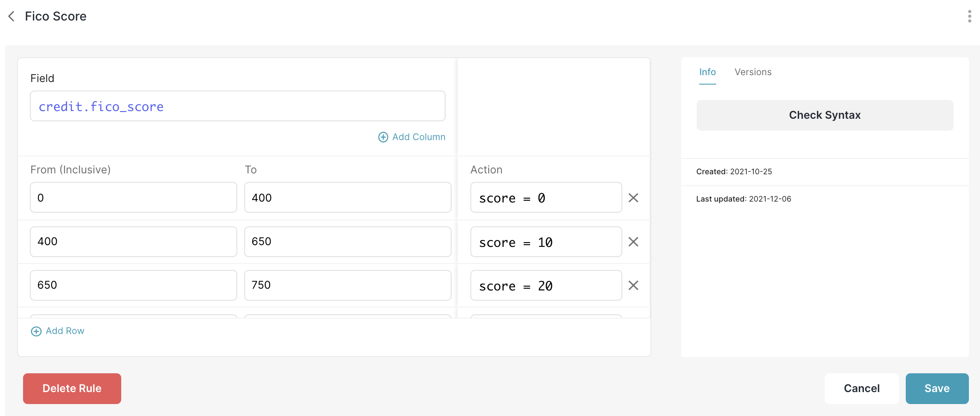Click the To column header
The width and height of the screenshot is (980, 416).
(x=251, y=170)
